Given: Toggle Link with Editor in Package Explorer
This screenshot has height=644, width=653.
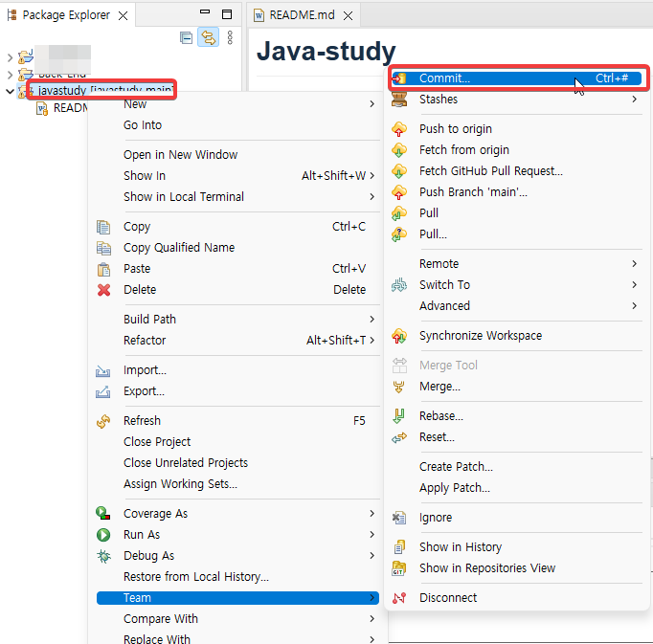Looking at the screenshot, I should coord(208,37).
